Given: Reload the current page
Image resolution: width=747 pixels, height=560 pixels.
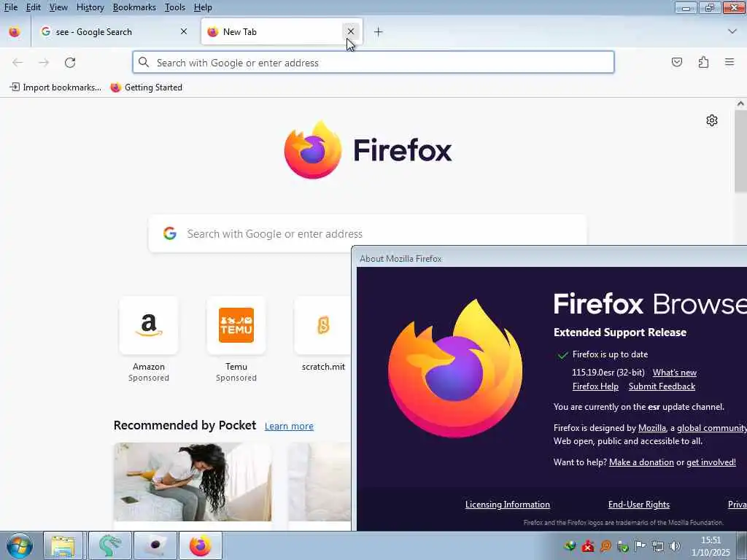Looking at the screenshot, I should 70,63.
